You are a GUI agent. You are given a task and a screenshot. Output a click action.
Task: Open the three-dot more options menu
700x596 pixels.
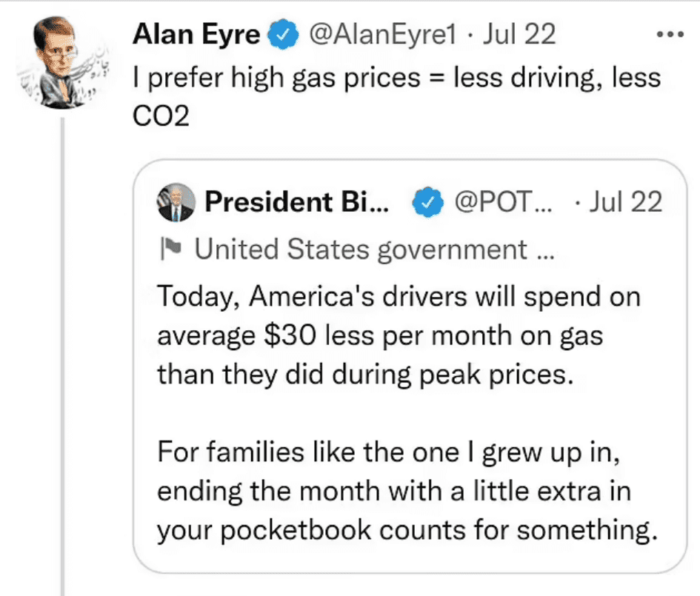671,35
